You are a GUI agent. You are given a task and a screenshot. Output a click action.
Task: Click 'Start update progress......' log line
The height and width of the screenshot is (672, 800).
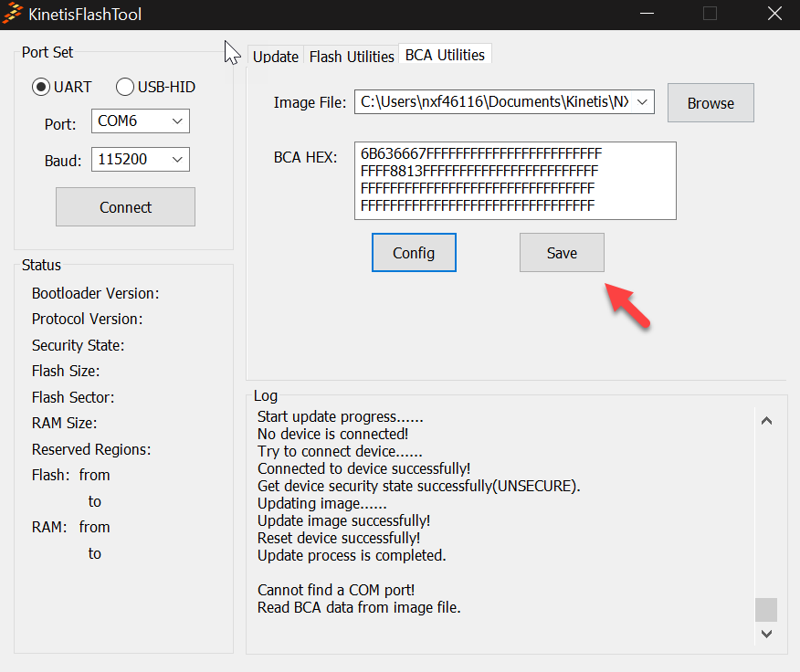click(x=341, y=416)
